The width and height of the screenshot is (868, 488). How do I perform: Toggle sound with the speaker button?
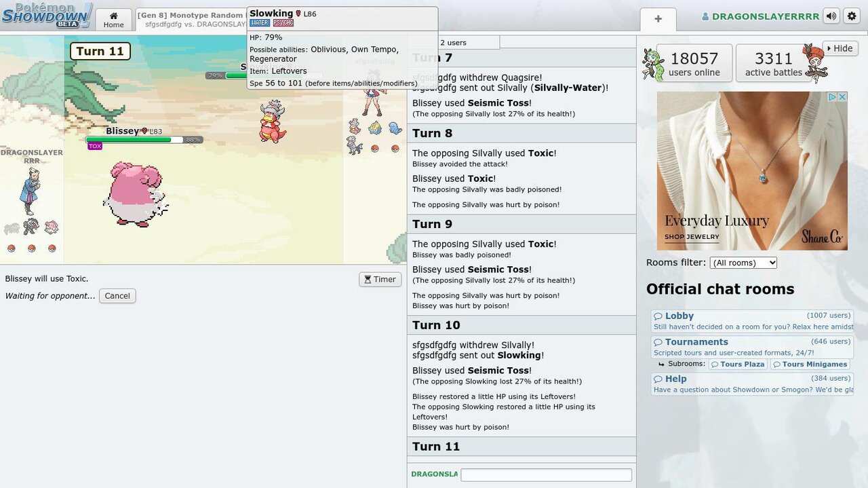831,16
